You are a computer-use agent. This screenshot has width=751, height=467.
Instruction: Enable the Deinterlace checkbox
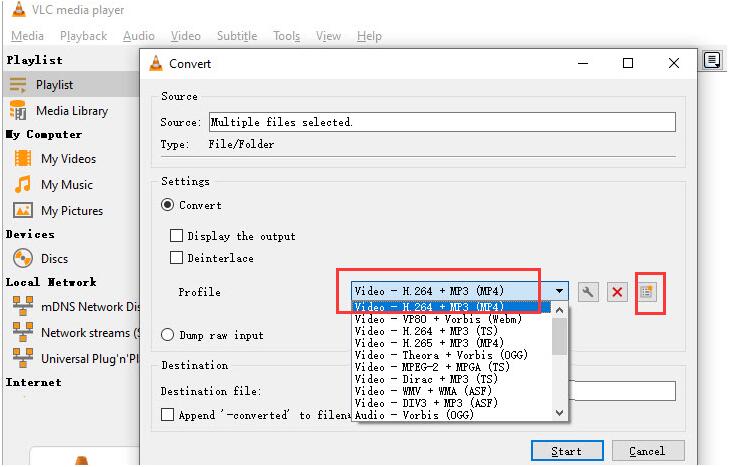(x=176, y=258)
